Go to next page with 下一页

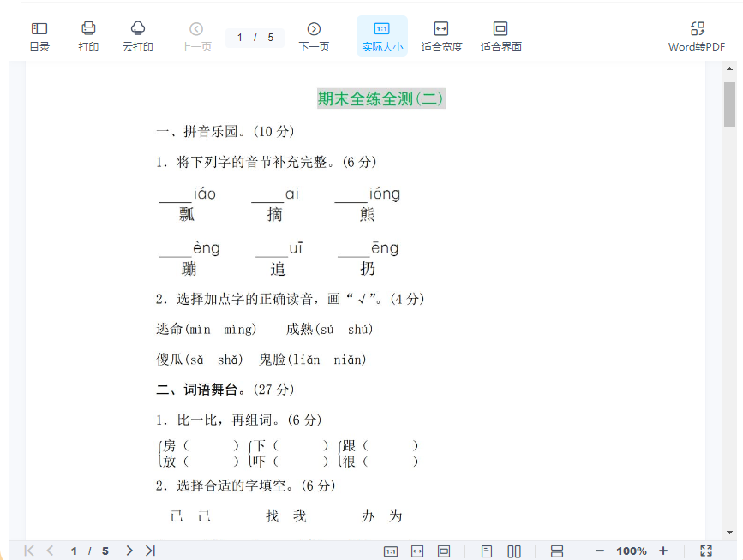(314, 36)
